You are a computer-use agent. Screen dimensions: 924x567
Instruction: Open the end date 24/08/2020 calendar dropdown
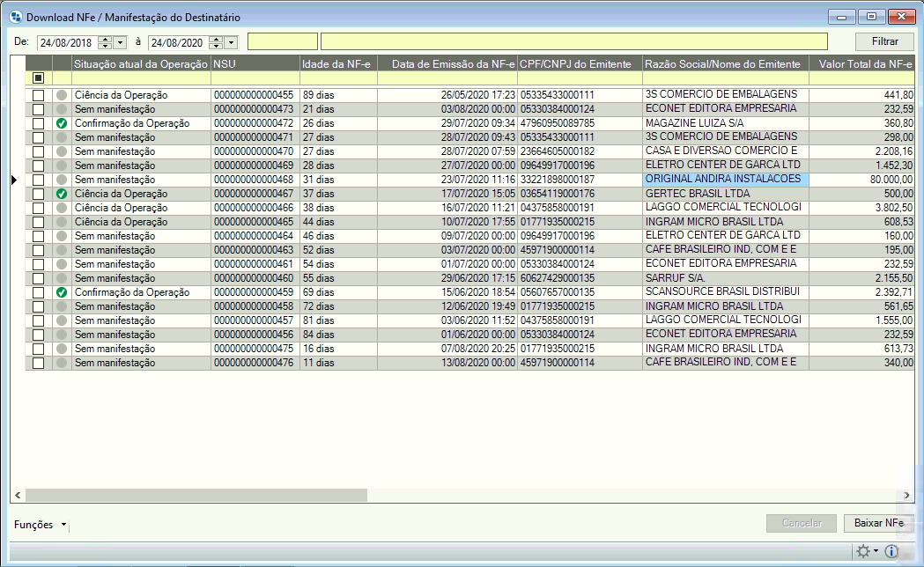coord(231,42)
